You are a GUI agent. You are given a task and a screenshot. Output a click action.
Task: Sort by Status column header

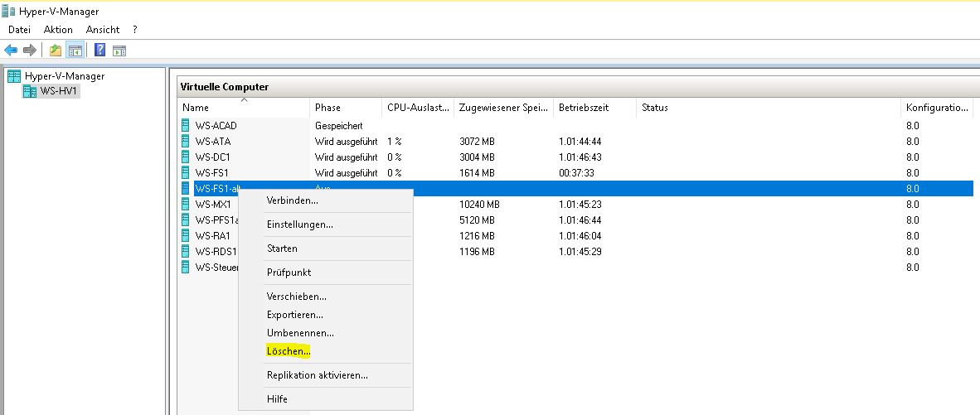769,108
